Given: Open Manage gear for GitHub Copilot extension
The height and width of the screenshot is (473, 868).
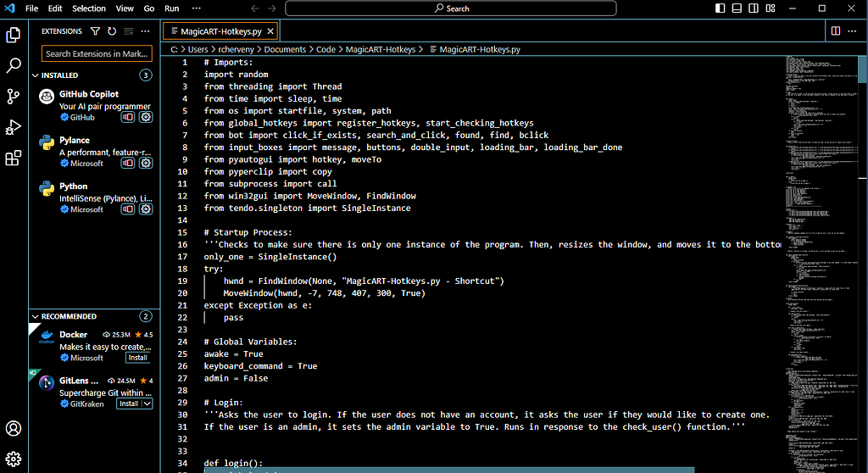Looking at the screenshot, I should coord(146,117).
